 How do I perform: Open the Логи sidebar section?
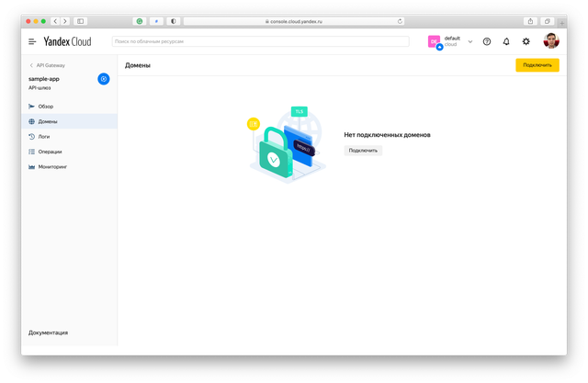[x=44, y=136]
